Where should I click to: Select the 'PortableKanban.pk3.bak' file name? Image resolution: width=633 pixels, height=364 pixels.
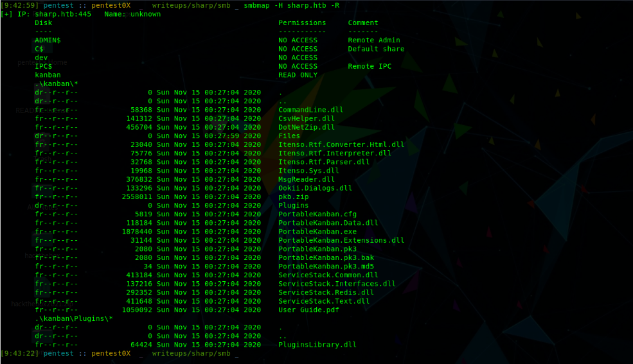tap(326, 257)
